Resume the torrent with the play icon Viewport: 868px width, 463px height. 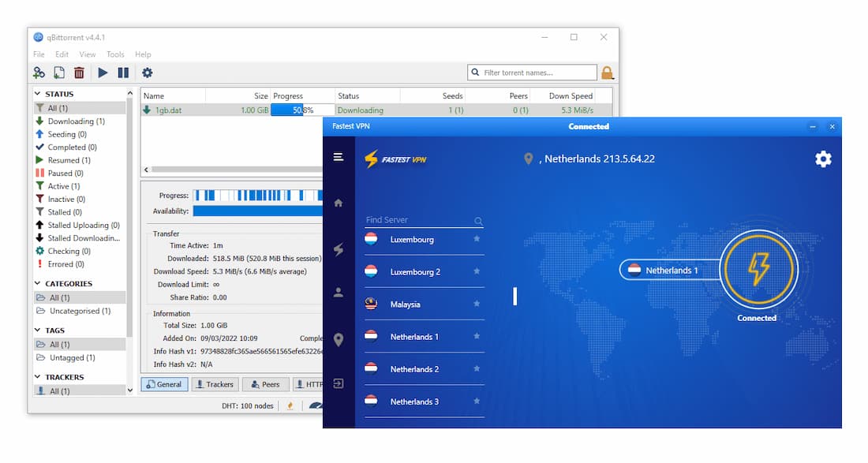[103, 72]
